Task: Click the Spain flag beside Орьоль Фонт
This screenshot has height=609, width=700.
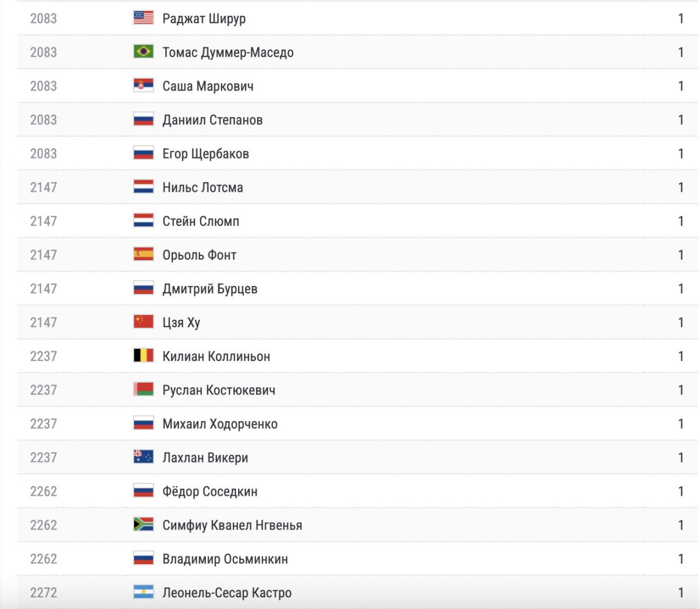Action: [143, 254]
